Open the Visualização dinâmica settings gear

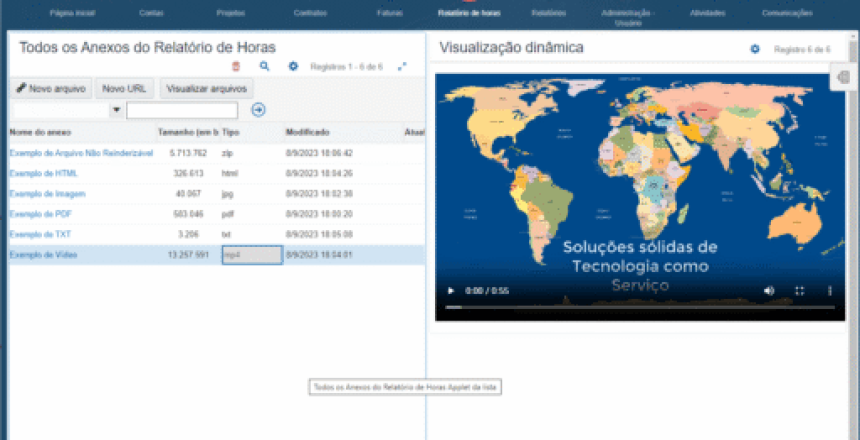(x=755, y=49)
